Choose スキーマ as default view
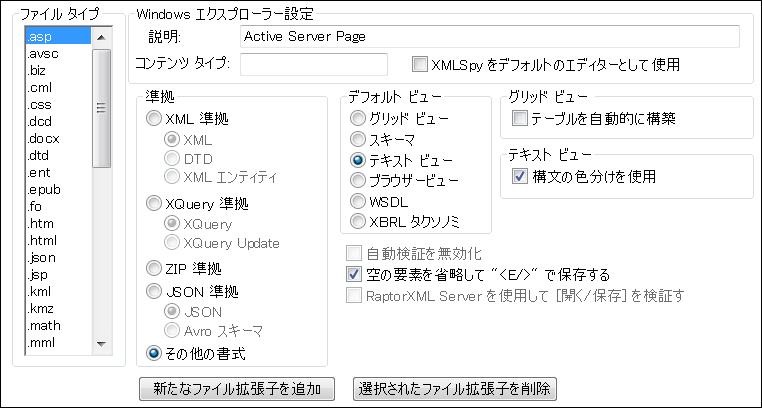The width and height of the screenshot is (762, 408). 358,139
